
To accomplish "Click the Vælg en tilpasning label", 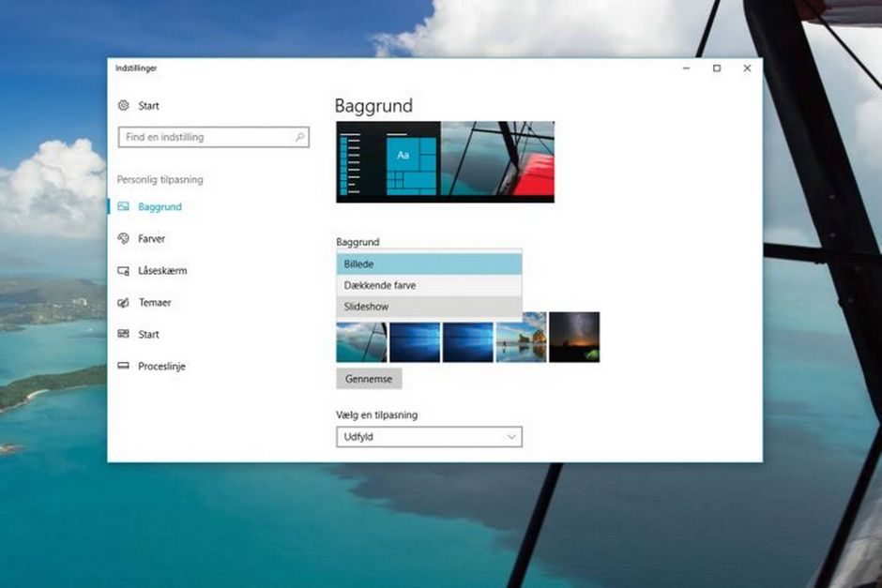I will pos(377,415).
